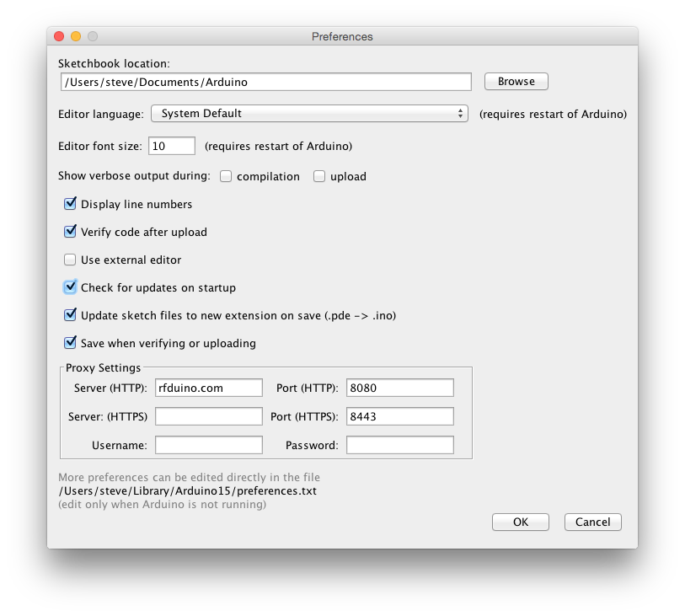685x616 pixels.
Task: Disable Save when verifying or uploading
Action: [x=71, y=343]
